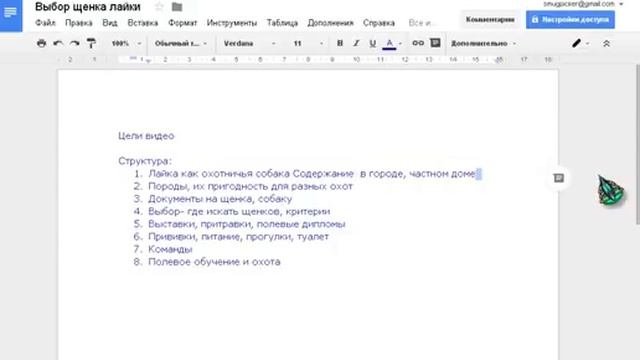Click the move-to-folder icon

(x=177, y=7)
